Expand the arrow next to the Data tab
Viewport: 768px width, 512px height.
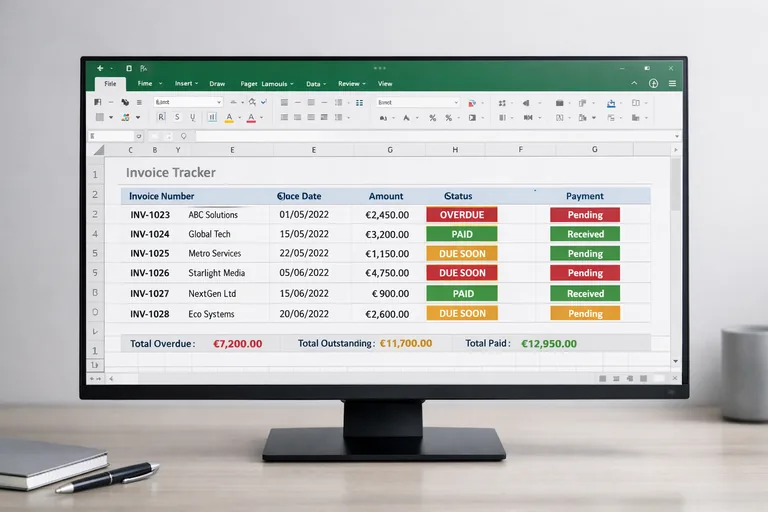point(325,84)
